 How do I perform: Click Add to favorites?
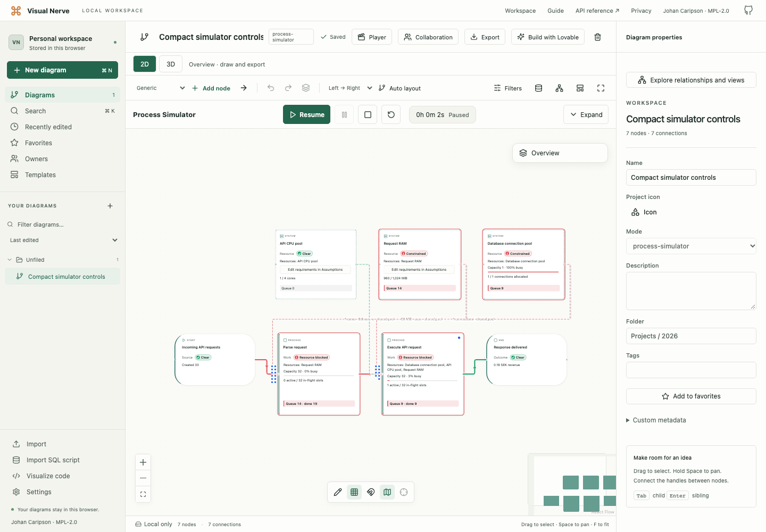(691, 396)
